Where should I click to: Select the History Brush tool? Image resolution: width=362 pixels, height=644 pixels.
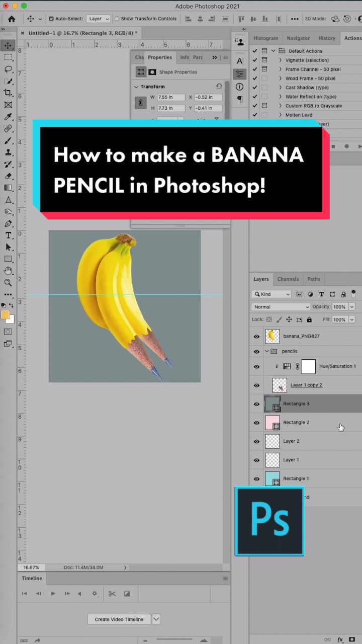[x=8, y=164]
